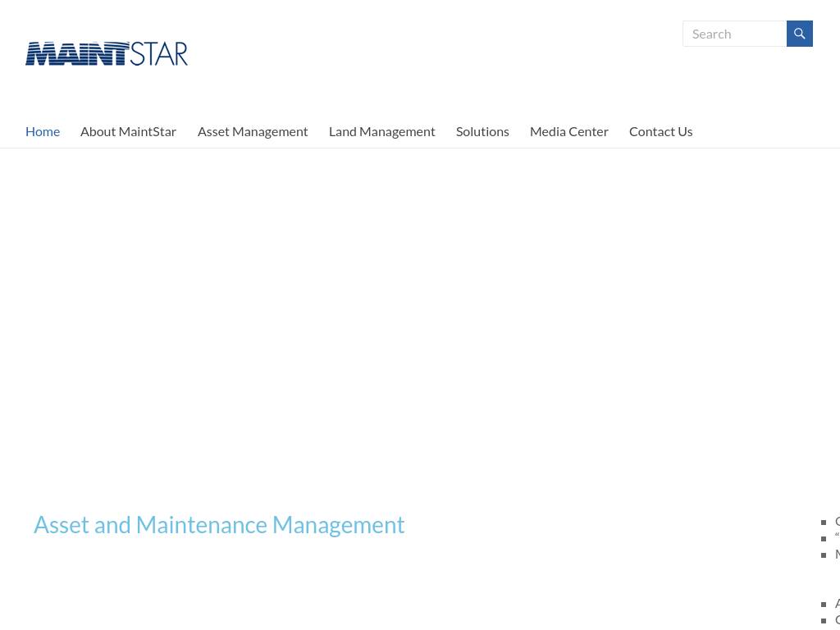Navigate to Contact Us
The height and width of the screenshot is (630, 840).
660,131
